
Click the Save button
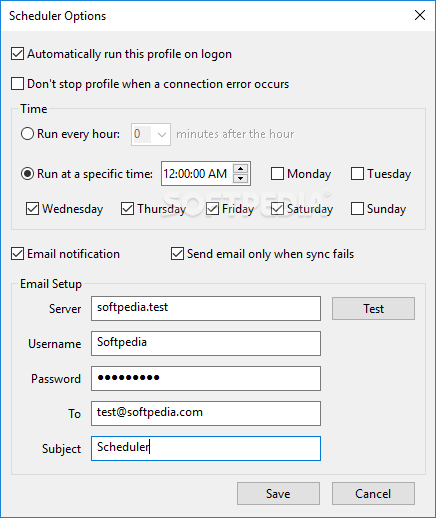(278, 494)
